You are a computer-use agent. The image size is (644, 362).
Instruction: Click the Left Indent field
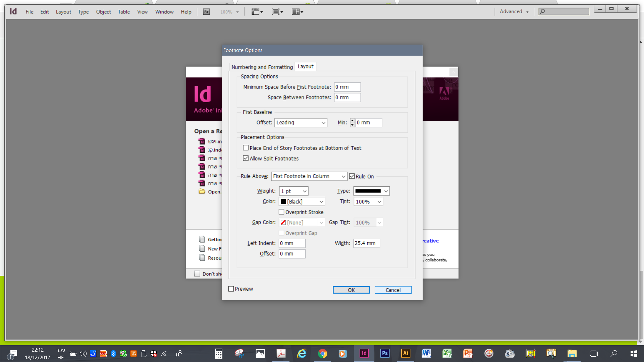click(x=292, y=243)
